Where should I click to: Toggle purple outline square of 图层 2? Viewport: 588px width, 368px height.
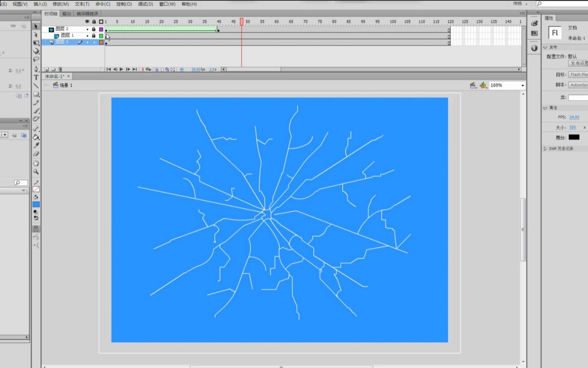tap(101, 29)
